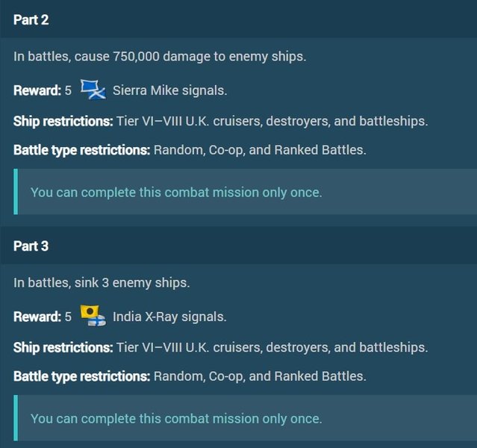Click Part 2's Random, Co-op, Ranked Battles text
Screen dimensions: 477x448
[260, 150]
